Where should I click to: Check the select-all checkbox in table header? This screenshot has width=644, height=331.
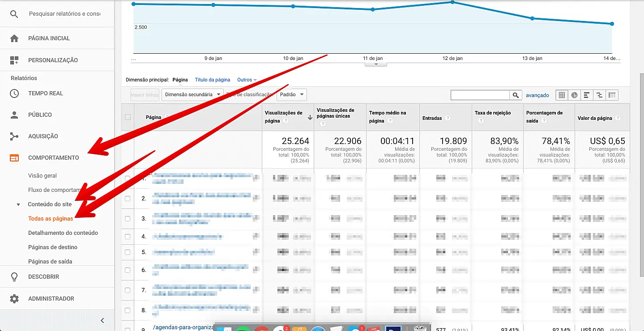(x=128, y=117)
